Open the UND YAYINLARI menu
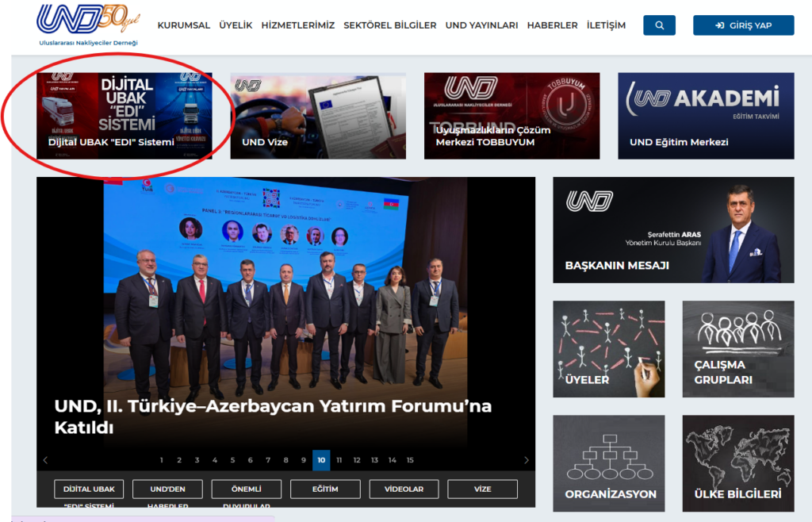The image size is (812, 522). pyautogui.click(x=481, y=25)
